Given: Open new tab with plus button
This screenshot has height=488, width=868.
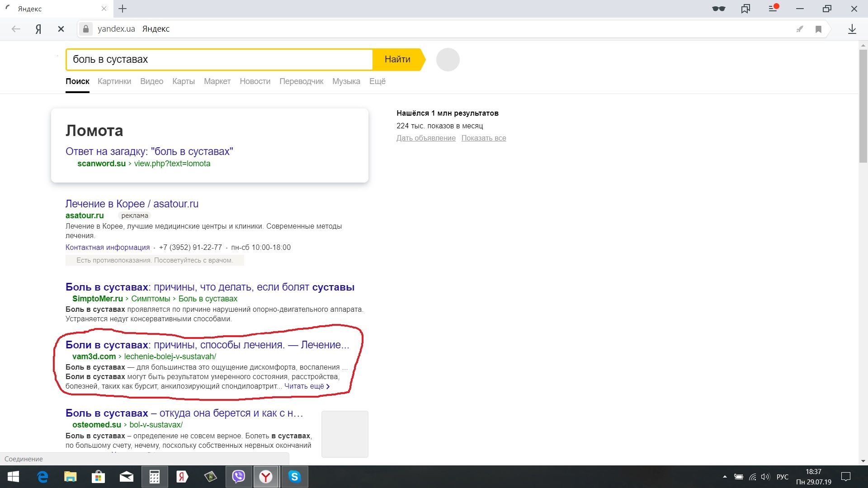Looking at the screenshot, I should click(123, 9).
